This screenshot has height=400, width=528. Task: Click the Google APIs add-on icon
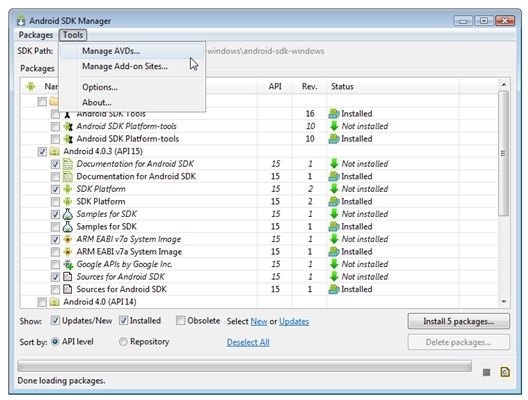click(68, 265)
